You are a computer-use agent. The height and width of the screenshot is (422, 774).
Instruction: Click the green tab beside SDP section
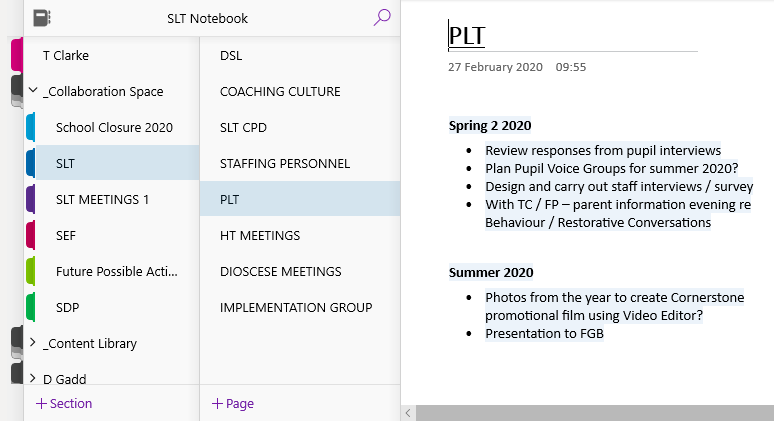[31, 307]
